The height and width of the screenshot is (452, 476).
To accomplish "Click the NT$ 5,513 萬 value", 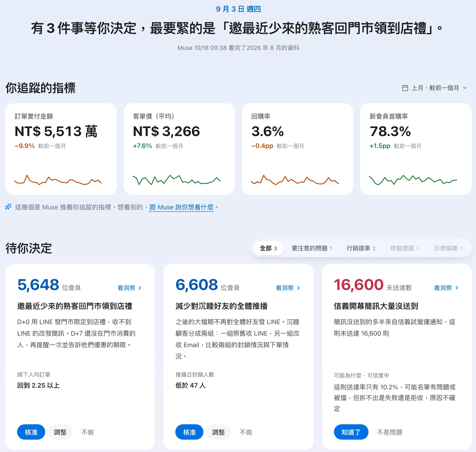I will [56, 131].
